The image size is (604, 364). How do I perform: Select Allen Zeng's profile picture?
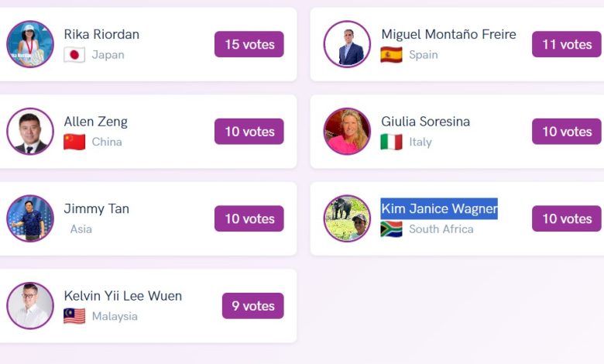coord(30,132)
